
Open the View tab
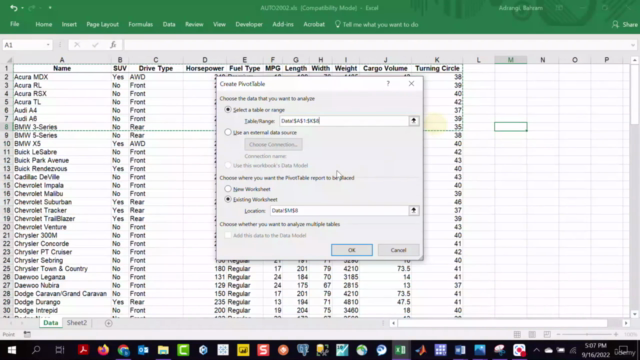point(219,24)
